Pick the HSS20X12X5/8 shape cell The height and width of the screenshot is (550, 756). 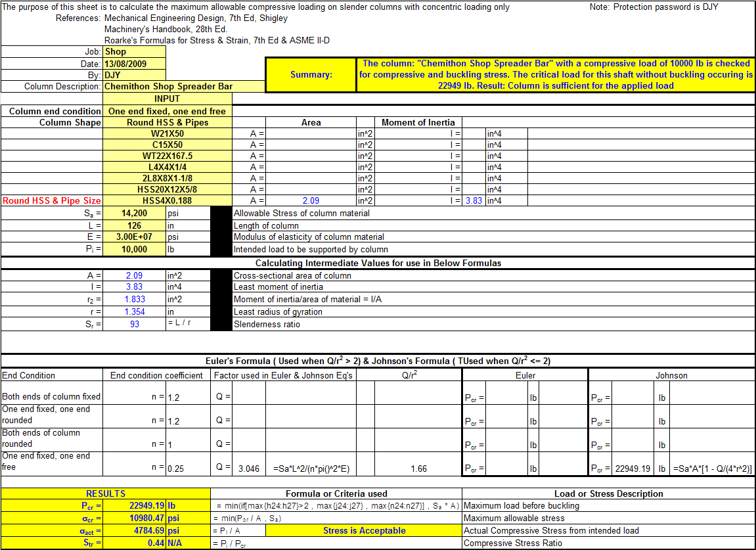(x=167, y=189)
